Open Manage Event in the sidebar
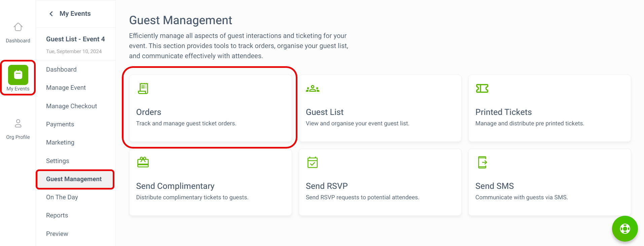This screenshot has width=644, height=246. [x=66, y=88]
